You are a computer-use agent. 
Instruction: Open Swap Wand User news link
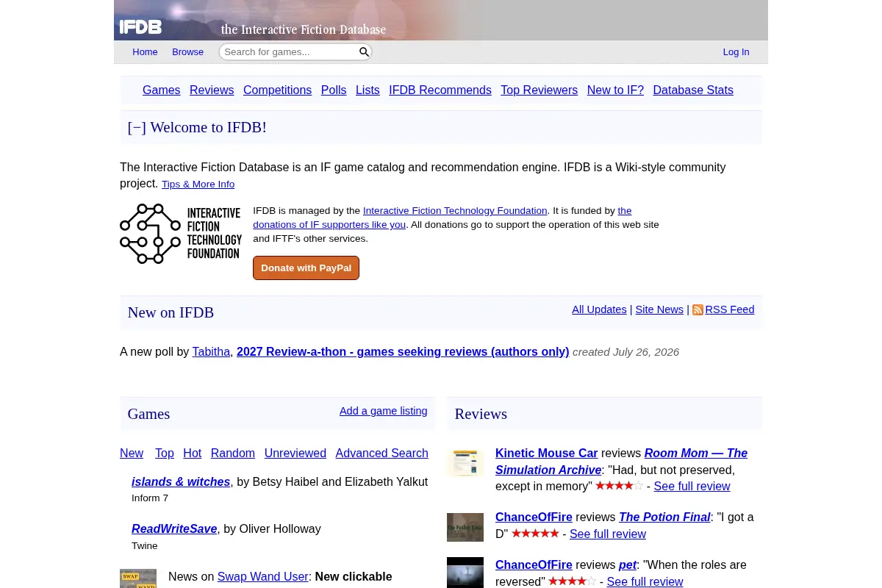263,577
